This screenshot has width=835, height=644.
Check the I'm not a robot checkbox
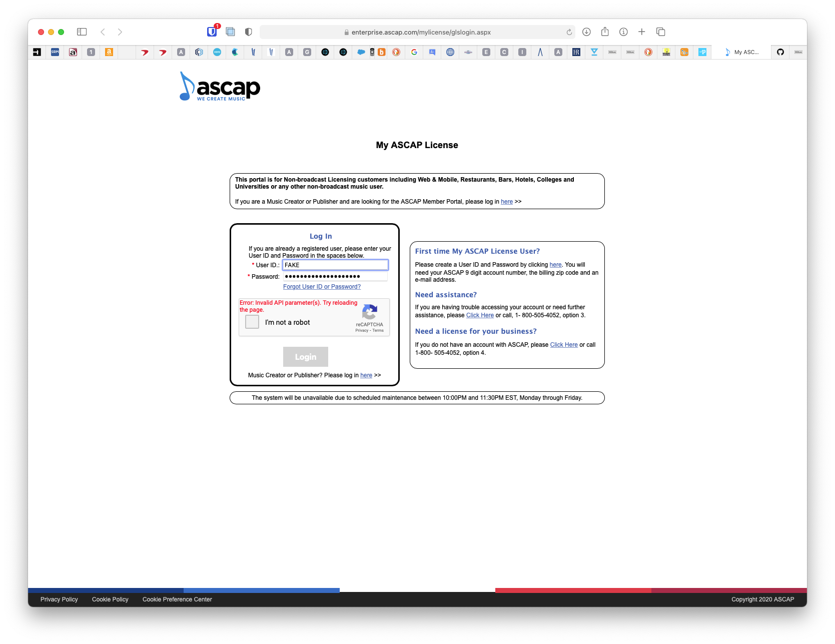click(252, 322)
